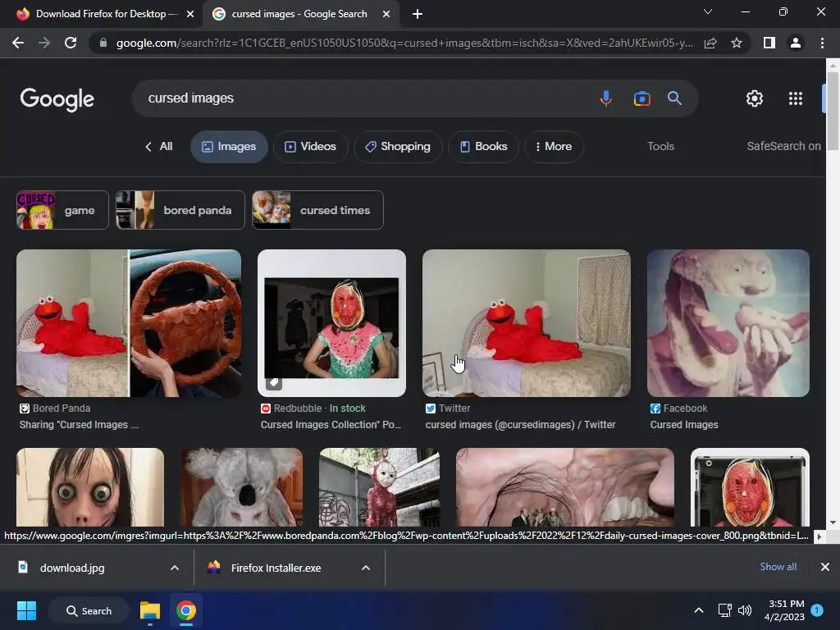
Task: Open Google quick settings gear
Action: [755, 98]
